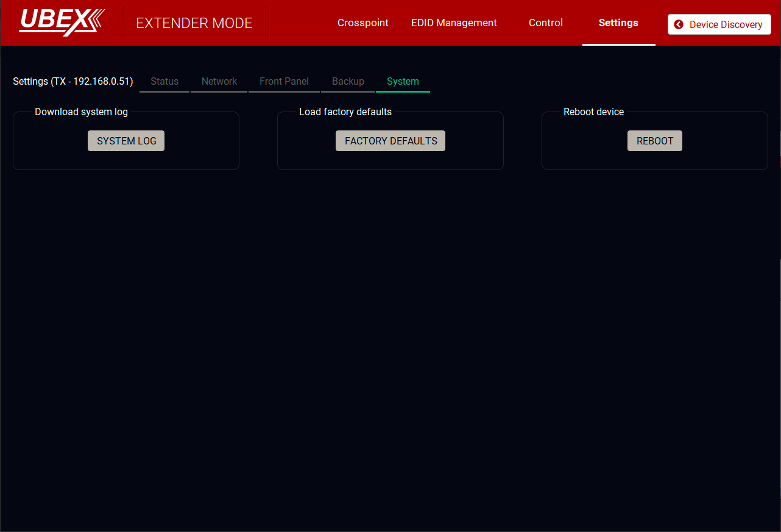Click the 'Download system log' group label
The image size is (781, 532).
pos(81,112)
